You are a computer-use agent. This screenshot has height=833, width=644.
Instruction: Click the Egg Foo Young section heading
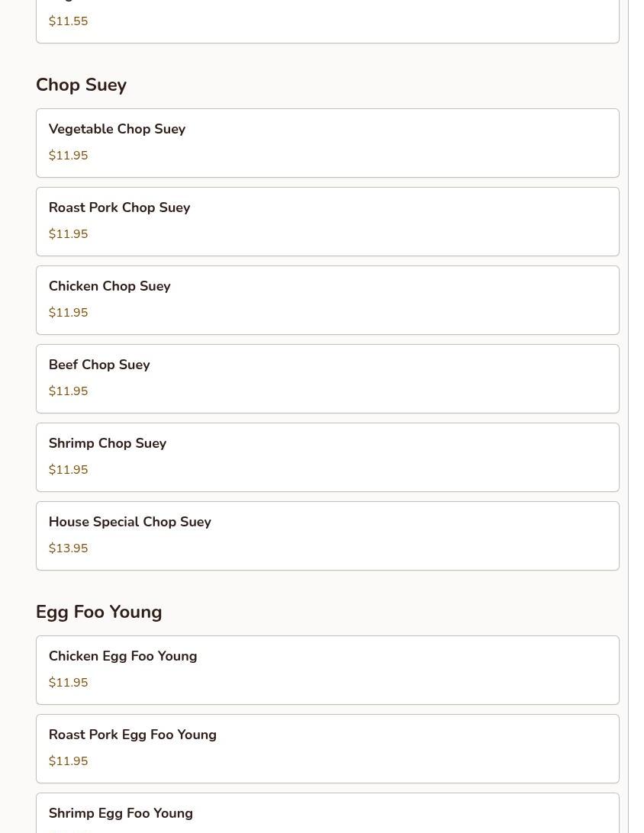point(98,613)
